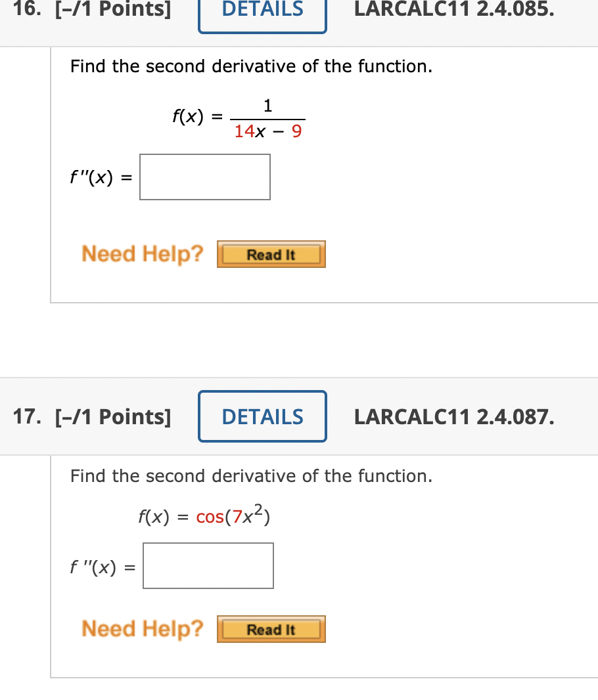The height and width of the screenshot is (700, 598).
Task: Click the Need Help? link in question 17
Action: pos(142,628)
